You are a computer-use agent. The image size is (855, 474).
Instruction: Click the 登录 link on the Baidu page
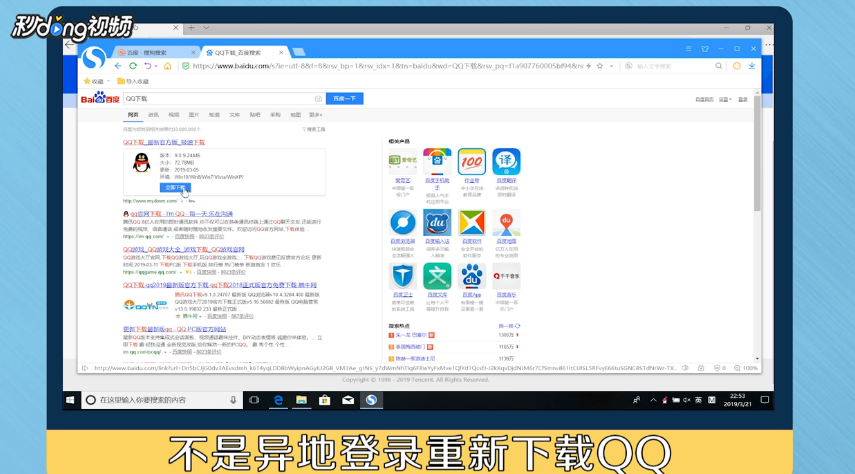click(743, 99)
